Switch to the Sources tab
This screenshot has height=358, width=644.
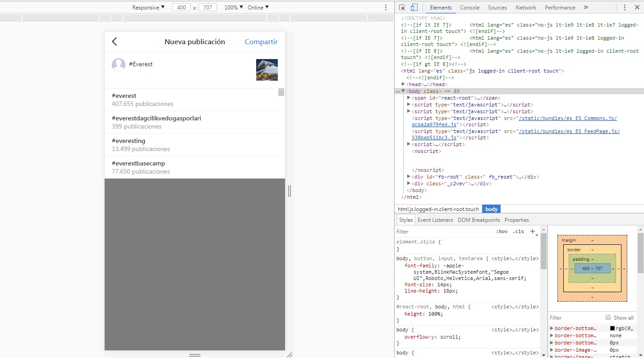coord(497,8)
